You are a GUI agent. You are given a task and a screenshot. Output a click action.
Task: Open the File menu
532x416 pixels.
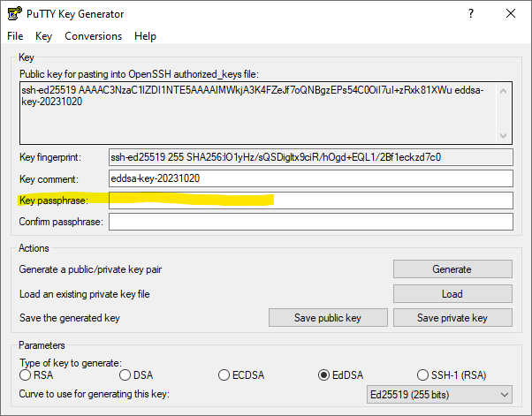(x=15, y=36)
